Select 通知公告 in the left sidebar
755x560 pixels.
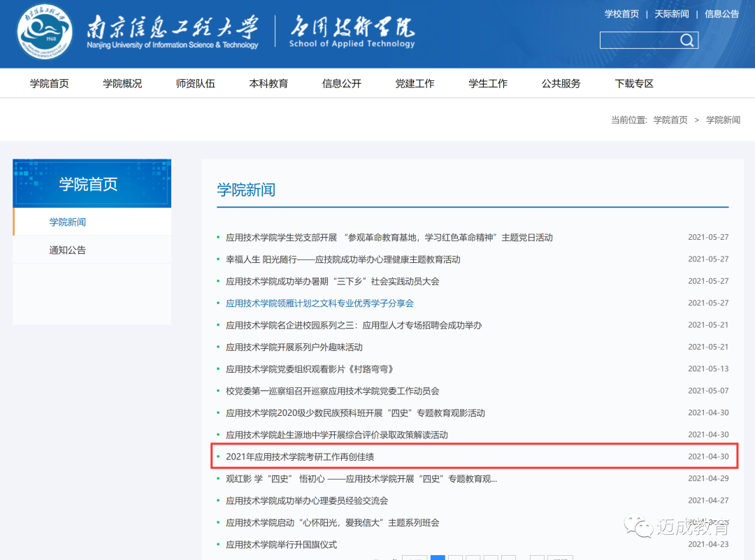[67, 250]
